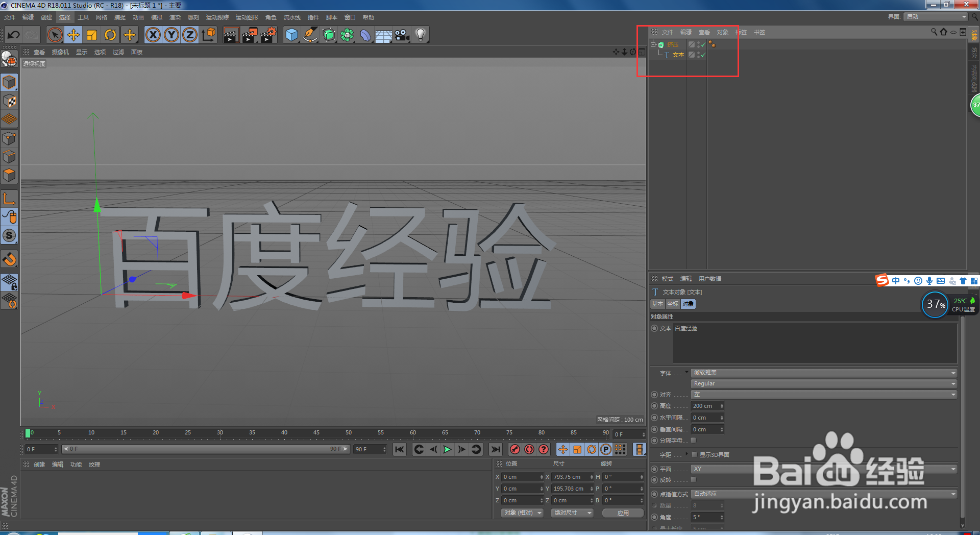Click the 应用 apply button

623,513
